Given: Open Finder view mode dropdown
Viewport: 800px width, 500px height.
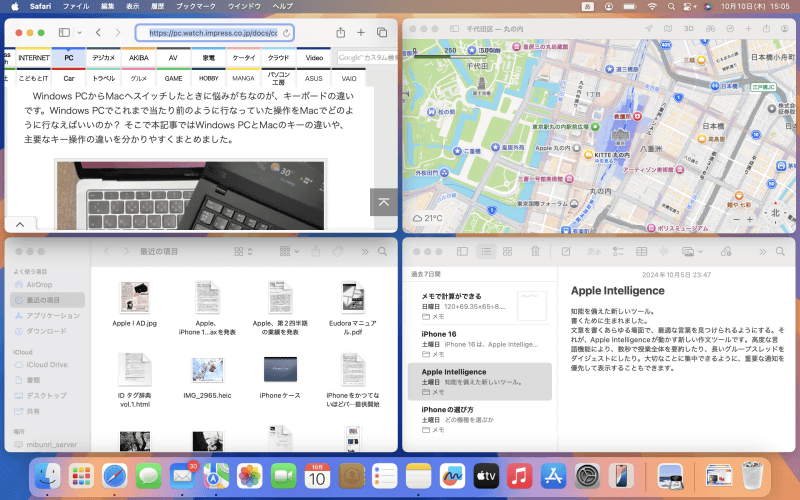Looking at the screenshot, I should pyautogui.click(x=243, y=252).
